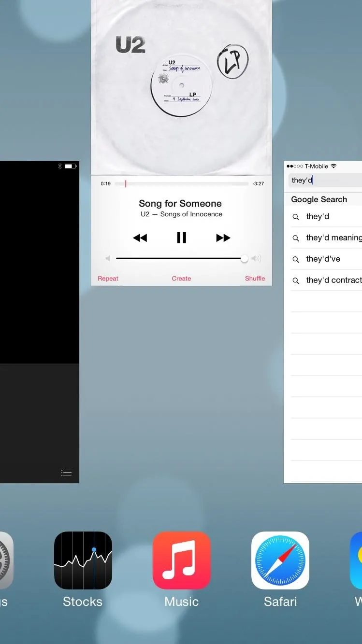Select the "Song for Someone" title text
362x644 pixels.
click(180, 203)
